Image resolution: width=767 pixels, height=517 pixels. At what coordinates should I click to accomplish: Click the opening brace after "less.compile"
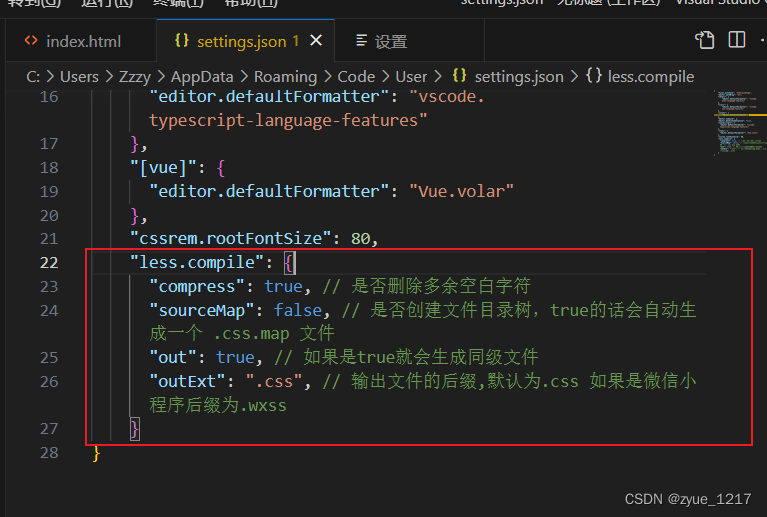pos(289,263)
